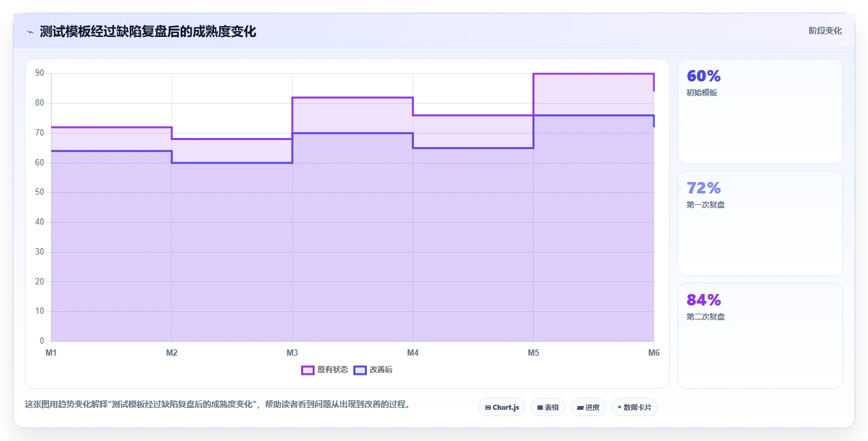
Task: Open the 84% 第二次复盘 card
Action: point(760,335)
